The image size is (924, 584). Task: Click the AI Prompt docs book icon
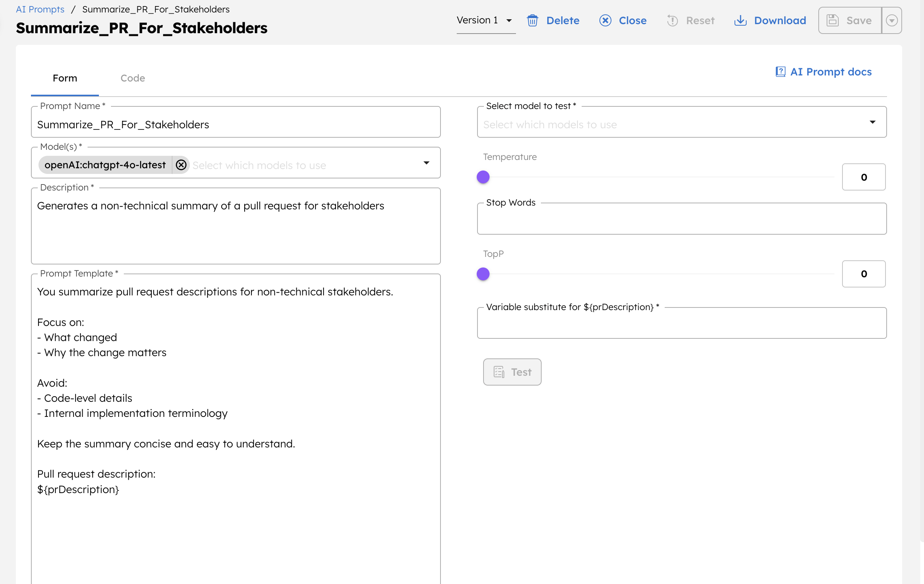pos(781,71)
